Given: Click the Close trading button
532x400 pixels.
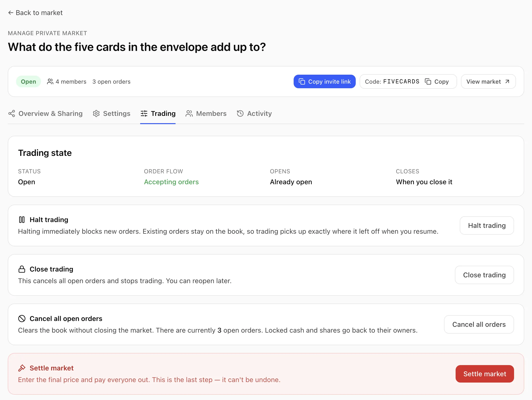Looking at the screenshot, I should (x=484, y=275).
